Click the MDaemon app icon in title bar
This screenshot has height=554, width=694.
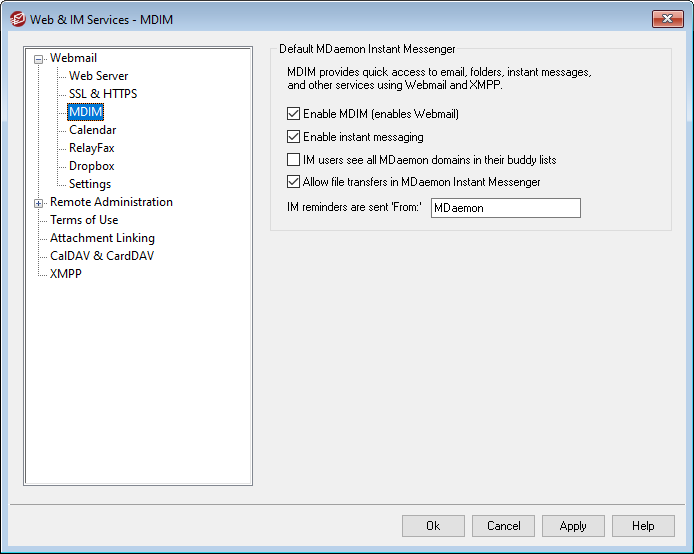pyautogui.click(x=17, y=19)
